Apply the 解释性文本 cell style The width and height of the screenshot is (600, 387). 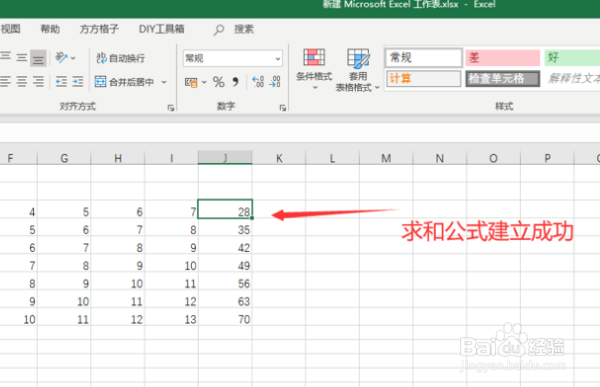572,78
